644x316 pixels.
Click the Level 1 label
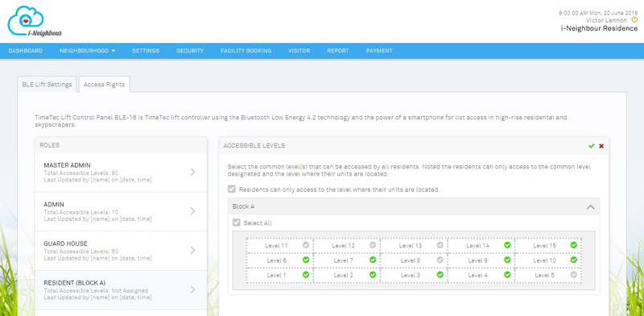tap(276, 275)
